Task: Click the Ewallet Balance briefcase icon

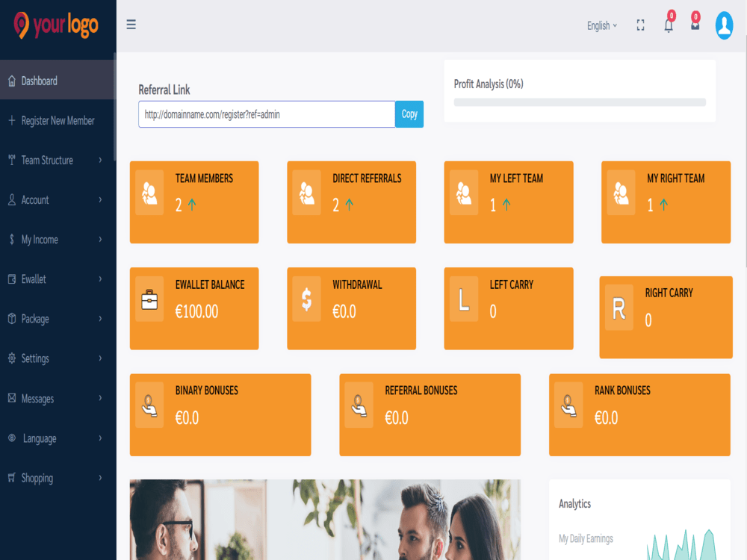Action: (x=149, y=298)
